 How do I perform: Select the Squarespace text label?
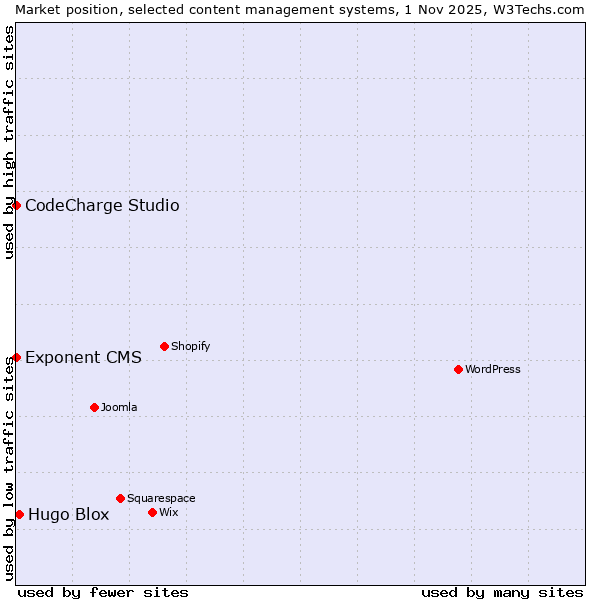pos(161,498)
